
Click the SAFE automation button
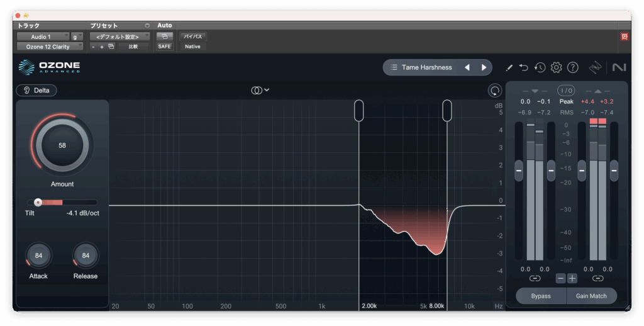[164, 47]
